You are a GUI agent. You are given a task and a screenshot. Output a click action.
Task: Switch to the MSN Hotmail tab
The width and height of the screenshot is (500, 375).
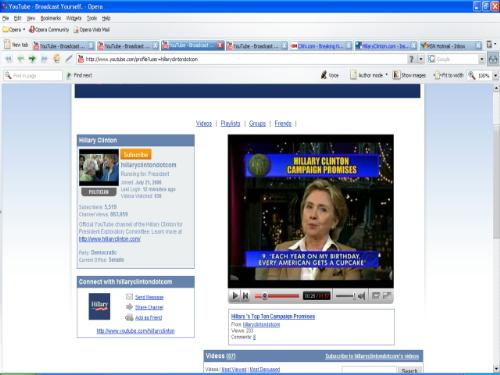(450, 45)
